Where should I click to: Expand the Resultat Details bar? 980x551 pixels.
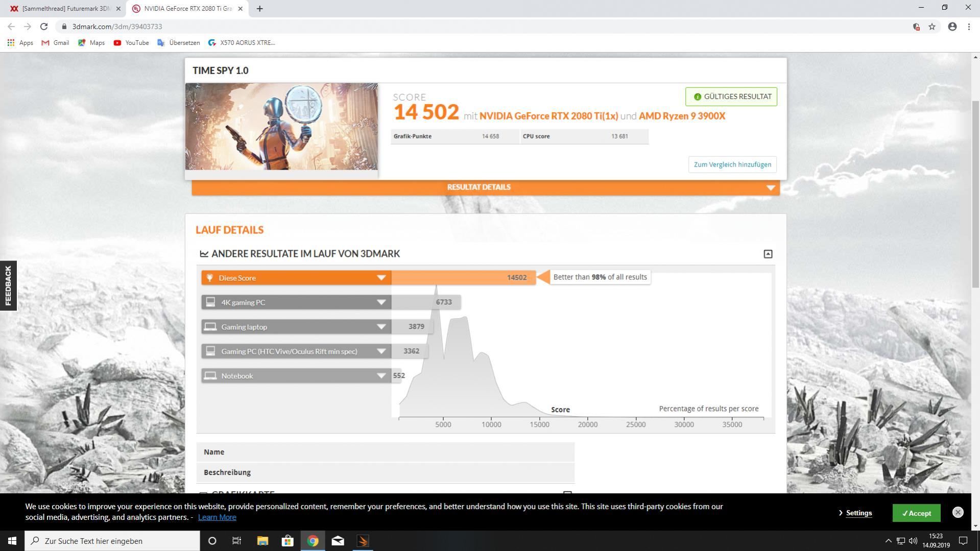[486, 187]
